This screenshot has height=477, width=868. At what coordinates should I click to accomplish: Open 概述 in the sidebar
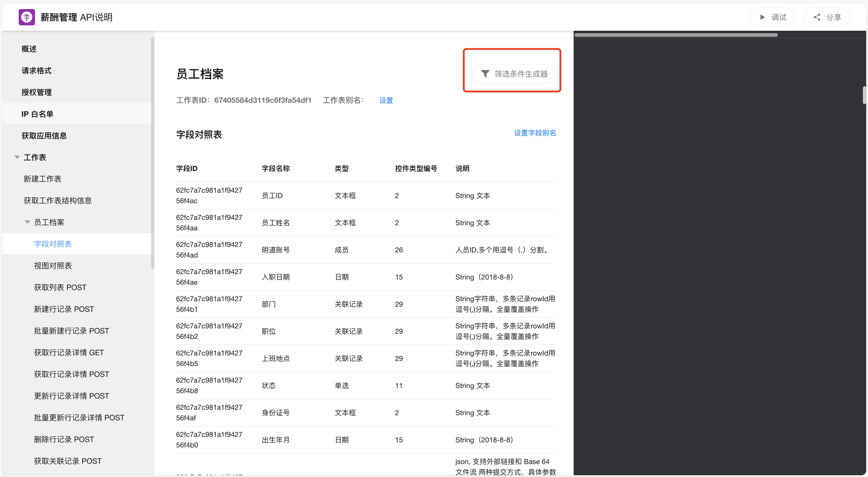click(29, 49)
